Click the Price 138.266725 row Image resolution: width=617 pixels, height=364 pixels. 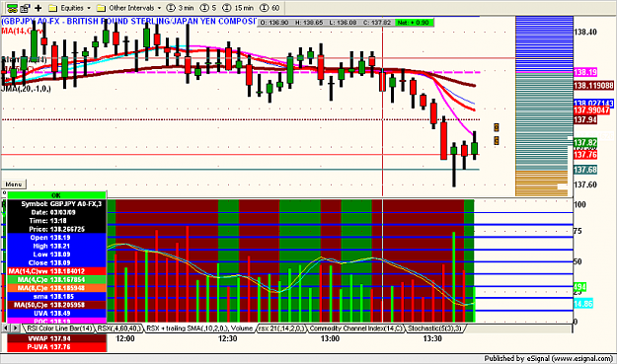coord(56,229)
